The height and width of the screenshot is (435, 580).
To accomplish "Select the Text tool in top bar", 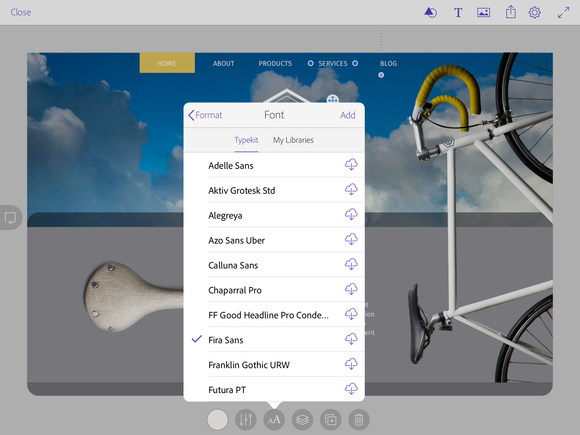I will click(458, 13).
